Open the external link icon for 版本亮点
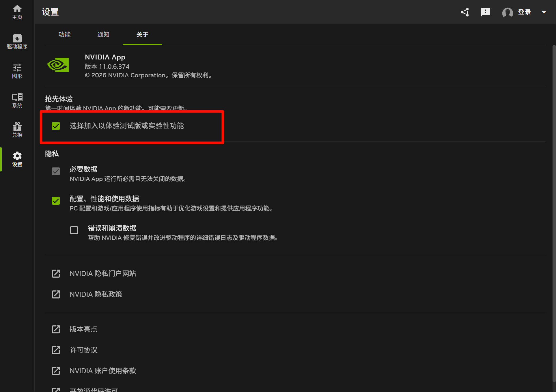The image size is (556, 392). click(x=56, y=329)
